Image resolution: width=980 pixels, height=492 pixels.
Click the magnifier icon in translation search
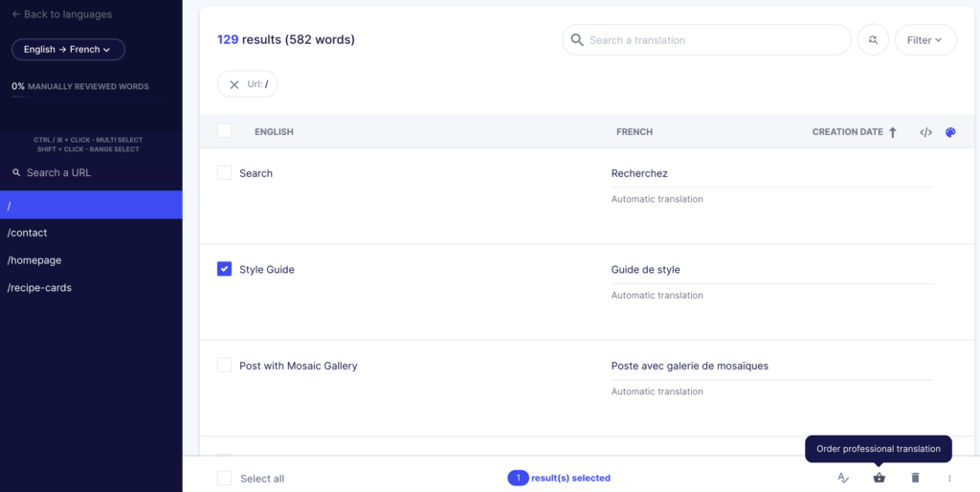(x=577, y=40)
